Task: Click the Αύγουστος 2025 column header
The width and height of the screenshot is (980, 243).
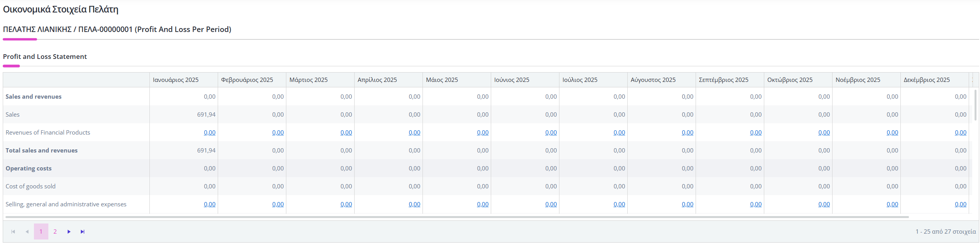Action: pyautogui.click(x=662, y=80)
